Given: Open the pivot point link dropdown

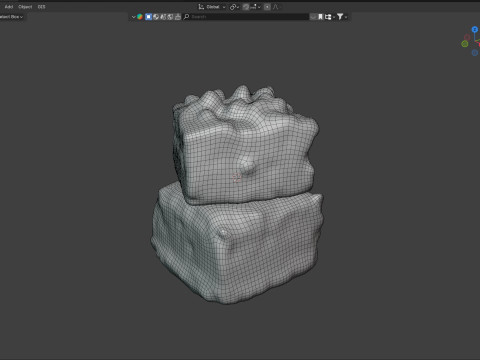Looking at the screenshot, I should pyautogui.click(x=234, y=7).
